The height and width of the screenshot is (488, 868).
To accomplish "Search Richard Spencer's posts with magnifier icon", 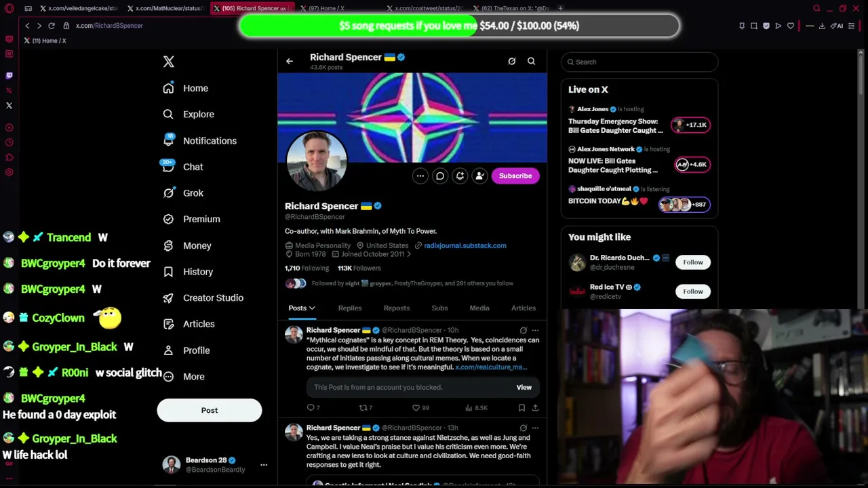I will point(532,61).
